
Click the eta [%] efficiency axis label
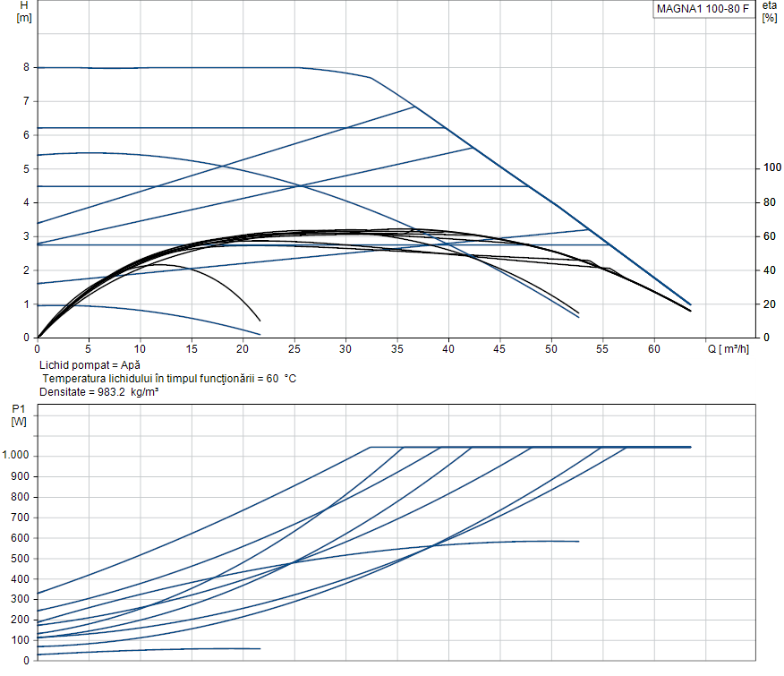pyautogui.click(x=770, y=12)
